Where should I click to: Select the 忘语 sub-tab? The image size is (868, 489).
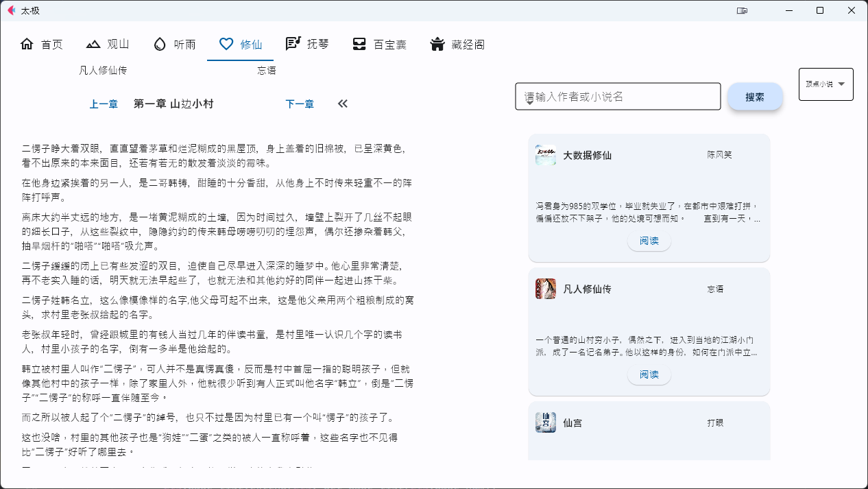click(267, 70)
